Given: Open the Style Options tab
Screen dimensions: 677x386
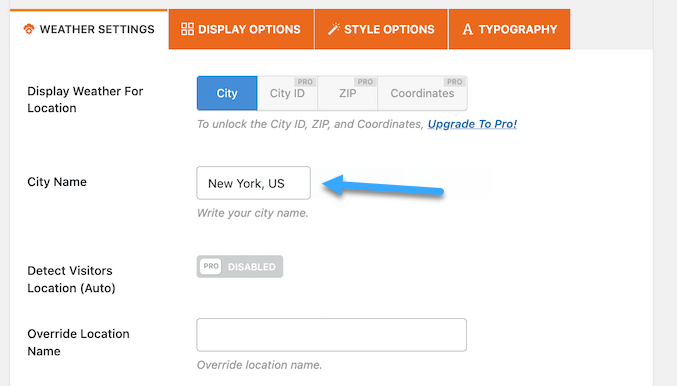Looking at the screenshot, I should pyautogui.click(x=381, y=29).
